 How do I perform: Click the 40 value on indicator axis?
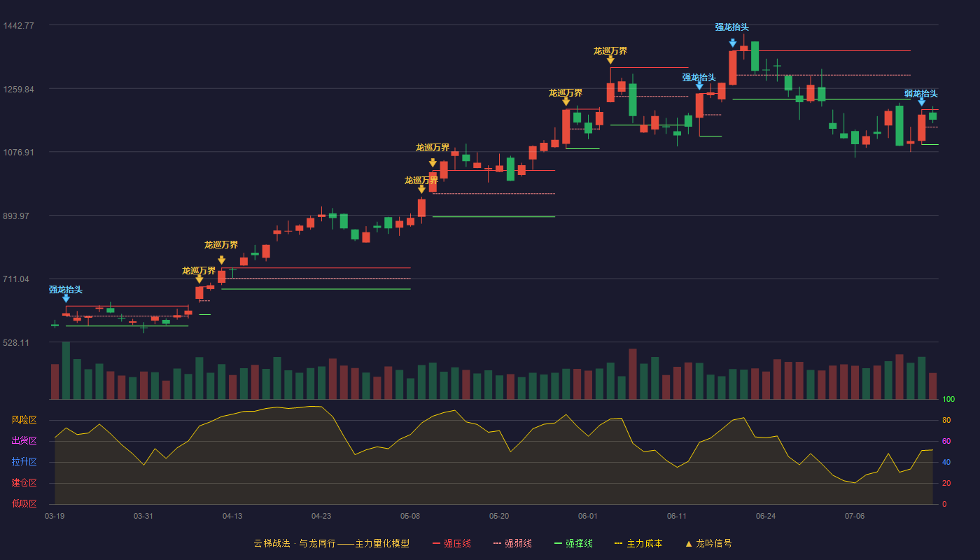coord(946,463)
